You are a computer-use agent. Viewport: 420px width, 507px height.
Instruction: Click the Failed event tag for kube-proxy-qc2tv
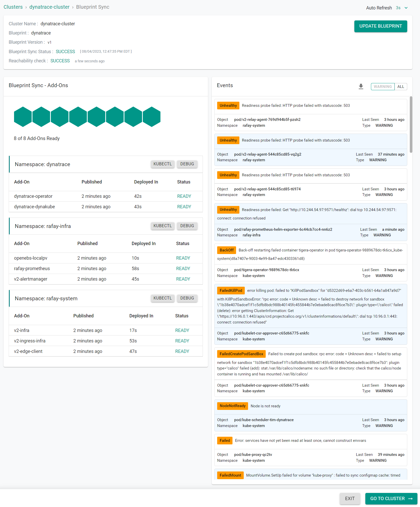tap(225, 441)
